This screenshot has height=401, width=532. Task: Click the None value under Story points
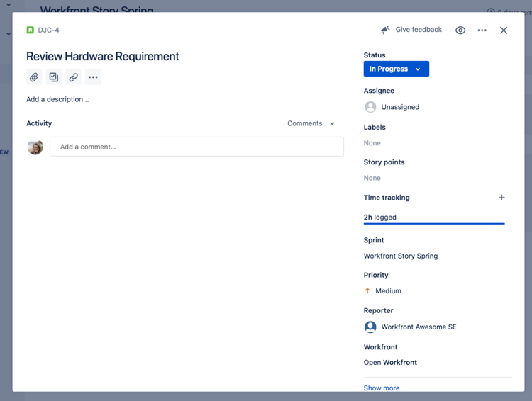(372, 178)
